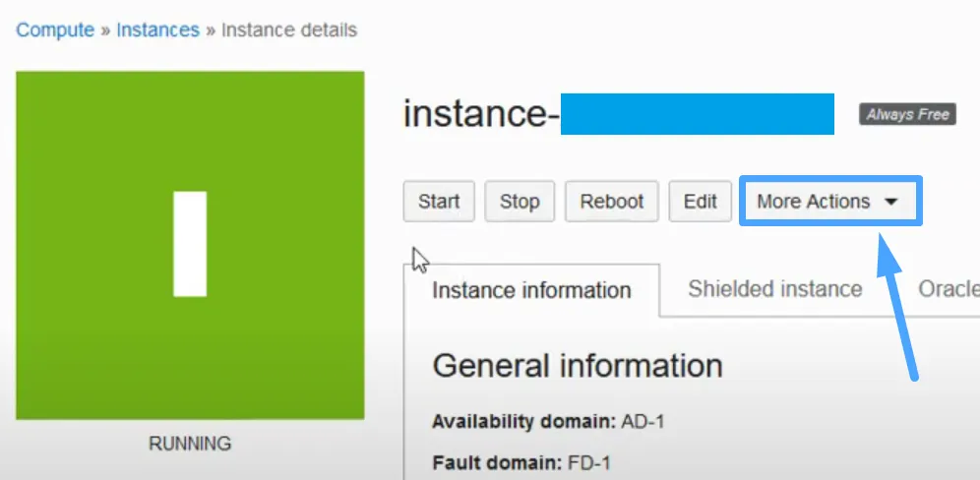Viewport: 980px width, 480px height.
Task: Click the General information heading
Action: tap(578, 366)
